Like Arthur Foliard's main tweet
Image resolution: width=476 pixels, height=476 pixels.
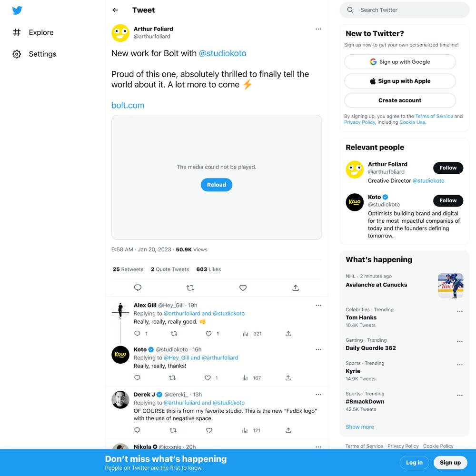click(243, 288)
